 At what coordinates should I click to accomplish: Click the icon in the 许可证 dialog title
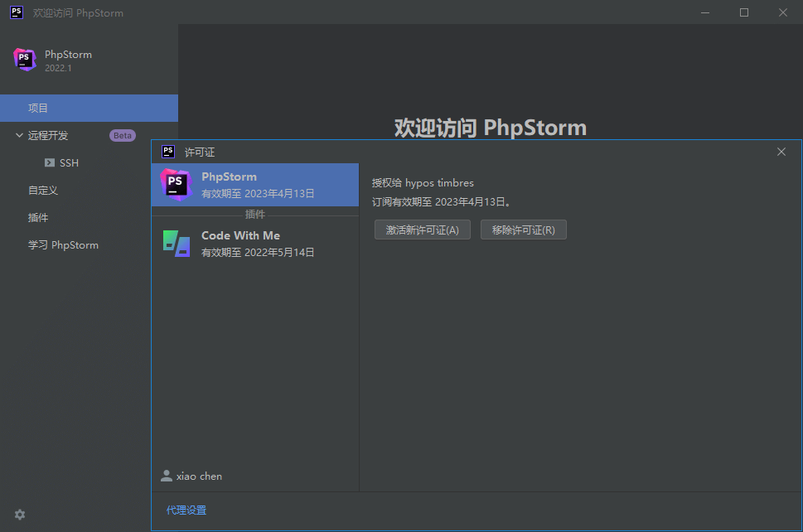[168, 152]
